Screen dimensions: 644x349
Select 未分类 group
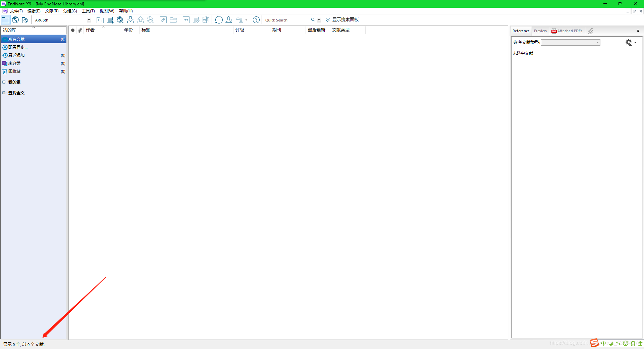tap(34, 63)
